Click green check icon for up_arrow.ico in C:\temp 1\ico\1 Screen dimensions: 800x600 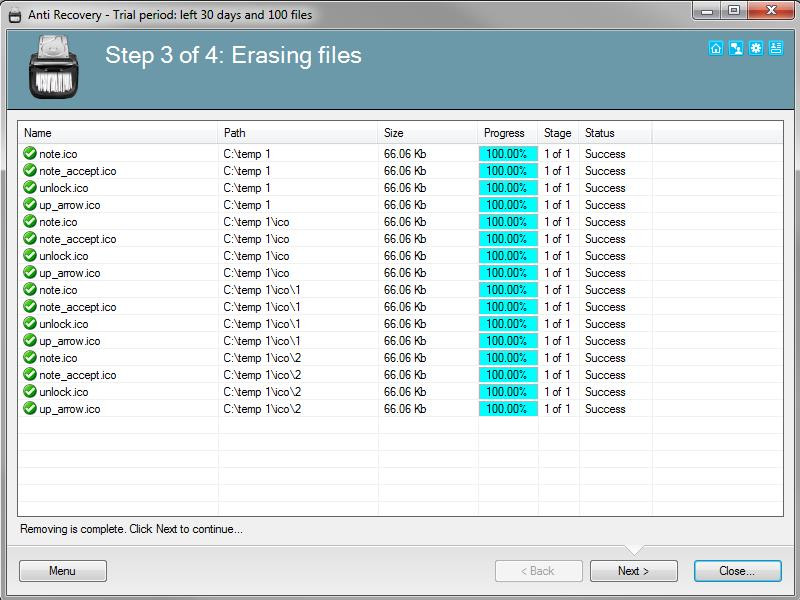tap(30, 340)
